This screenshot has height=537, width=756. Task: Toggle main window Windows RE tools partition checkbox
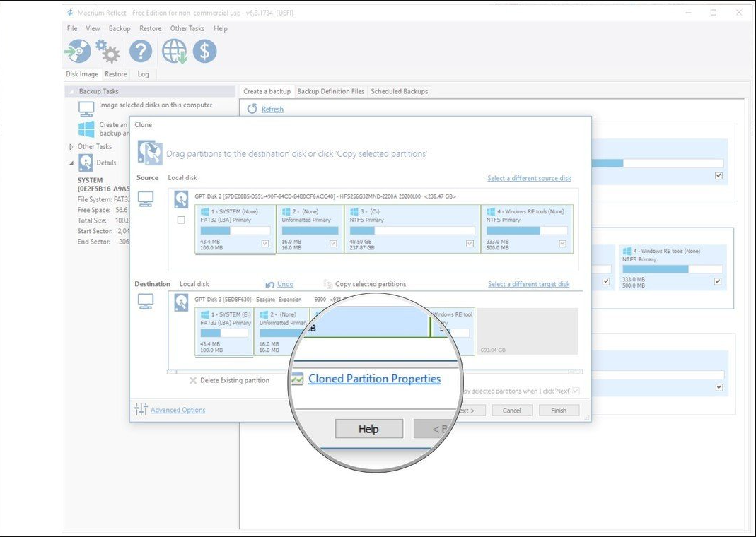point(717,281)
